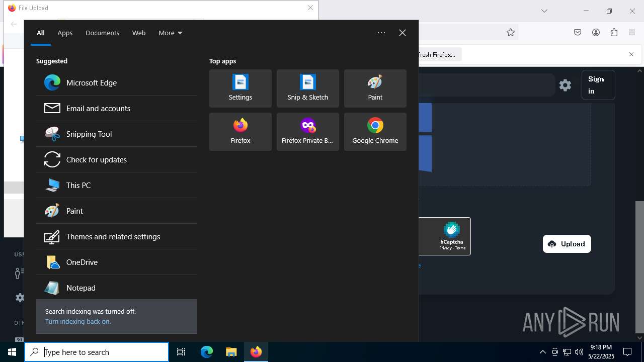
Task: Open This PC from suggestions
Action: click(117, 185)
